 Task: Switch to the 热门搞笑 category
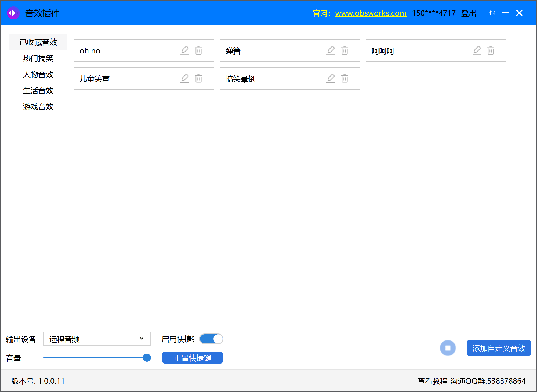(x=38, y=58)
